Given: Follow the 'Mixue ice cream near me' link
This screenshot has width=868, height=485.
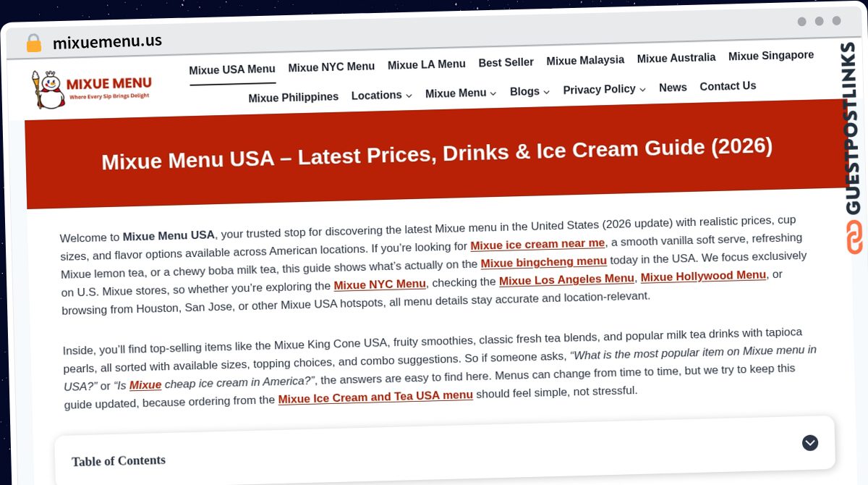Looking at the screenshot, I should click(x=537, y=244).
